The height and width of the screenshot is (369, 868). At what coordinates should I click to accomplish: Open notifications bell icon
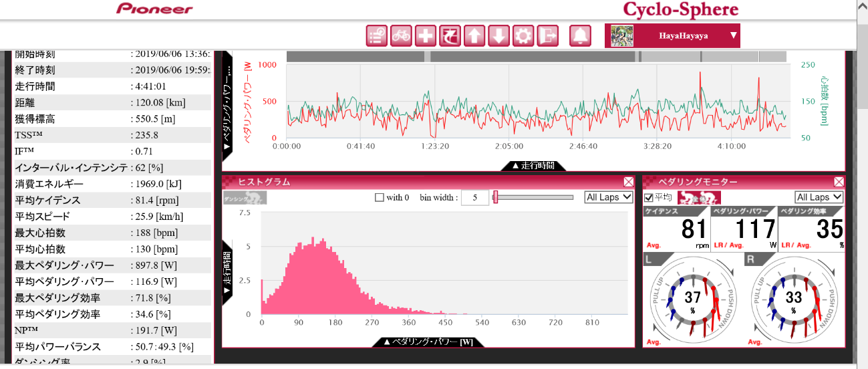coord(581,35)
